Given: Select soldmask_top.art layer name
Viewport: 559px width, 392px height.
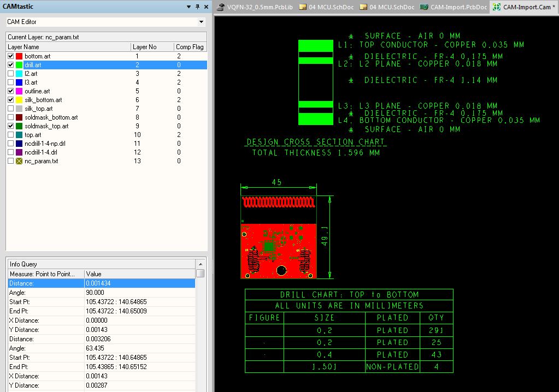Looking at the screenshot, I should point(46,126).
